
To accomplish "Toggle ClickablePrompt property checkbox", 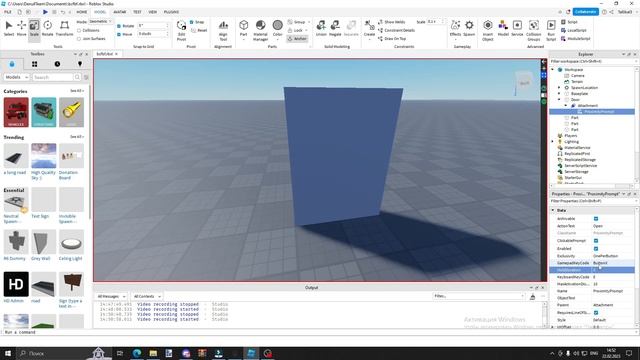I will coord(596,241).
